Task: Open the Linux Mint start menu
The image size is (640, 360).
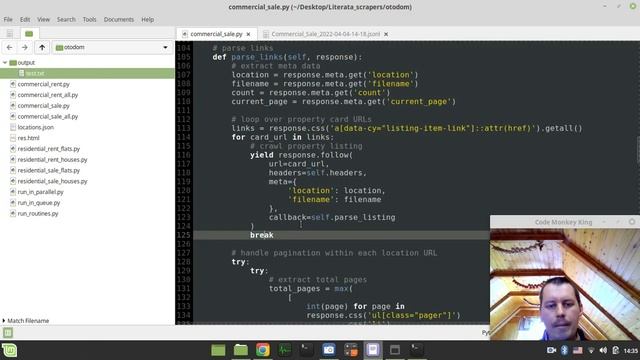Action: coord(10,350)
